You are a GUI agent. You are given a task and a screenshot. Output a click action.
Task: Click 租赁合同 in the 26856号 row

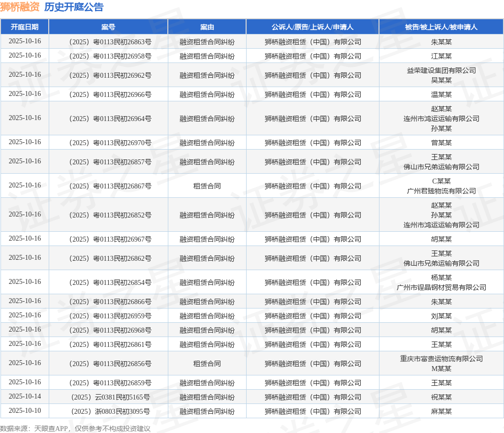click(207, 364)
